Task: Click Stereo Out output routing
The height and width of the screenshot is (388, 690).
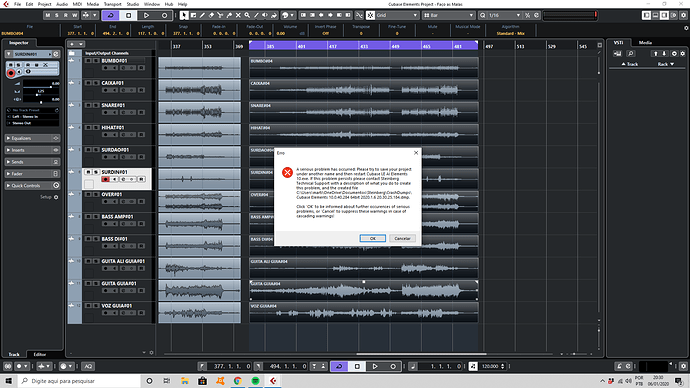Action: 33,123
